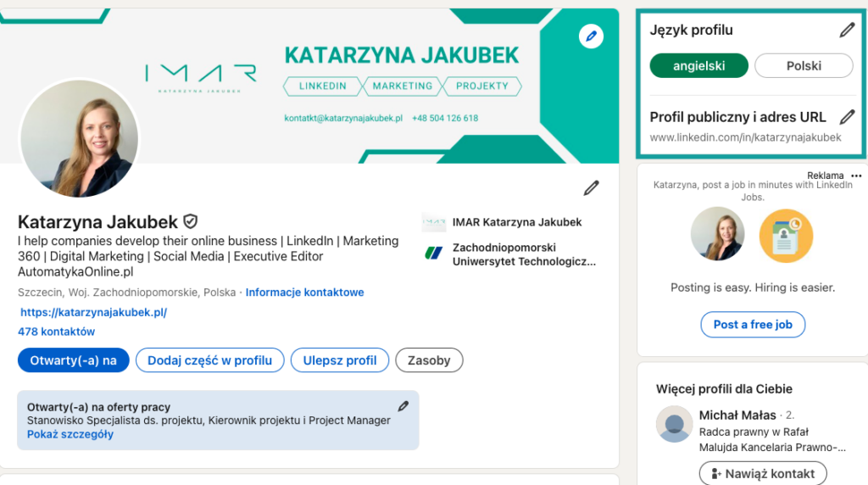Click the Więcej profili dla Ciebie heading
This screenshot has height=485, width=868.
click(724, 388)
